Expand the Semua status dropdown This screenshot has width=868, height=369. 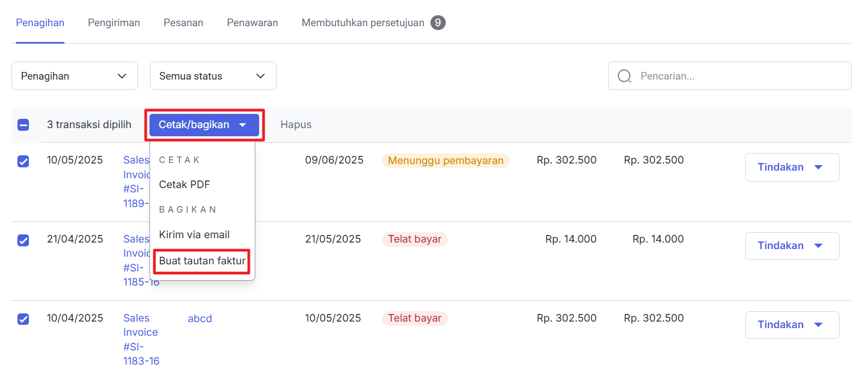pos(213,76)
